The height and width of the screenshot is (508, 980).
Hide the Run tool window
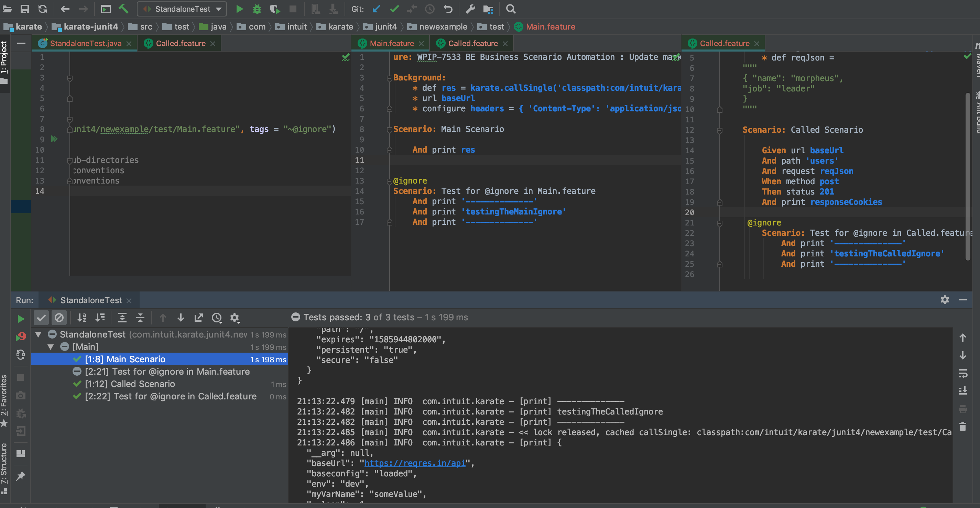click(962, 300)
